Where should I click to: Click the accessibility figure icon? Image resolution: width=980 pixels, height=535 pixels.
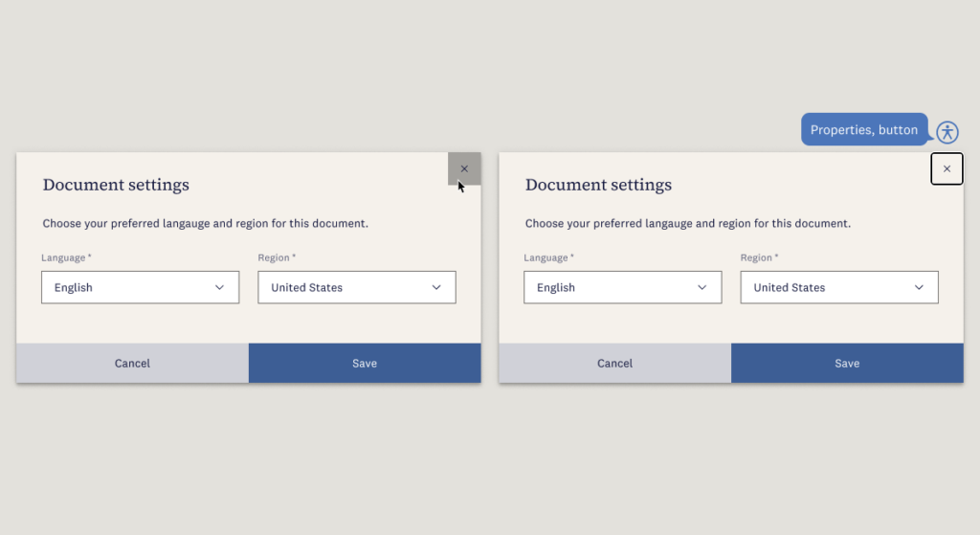coord(947,132)
